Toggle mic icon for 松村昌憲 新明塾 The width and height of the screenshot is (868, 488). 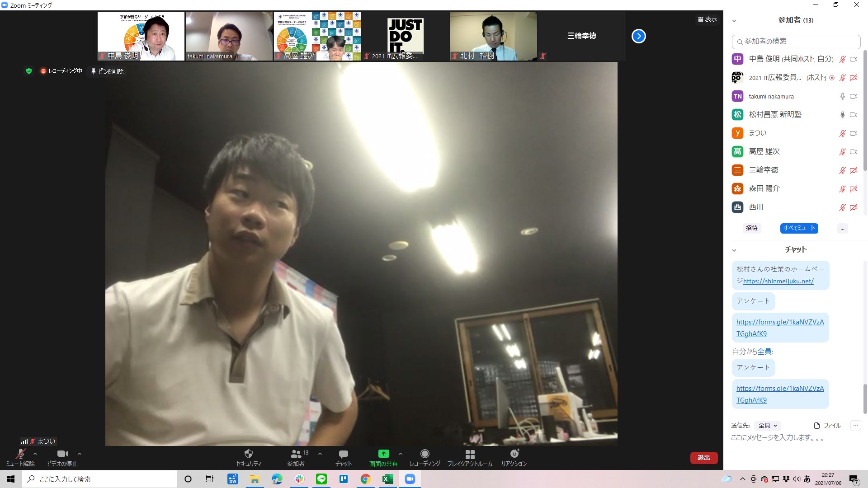[842, 115]
